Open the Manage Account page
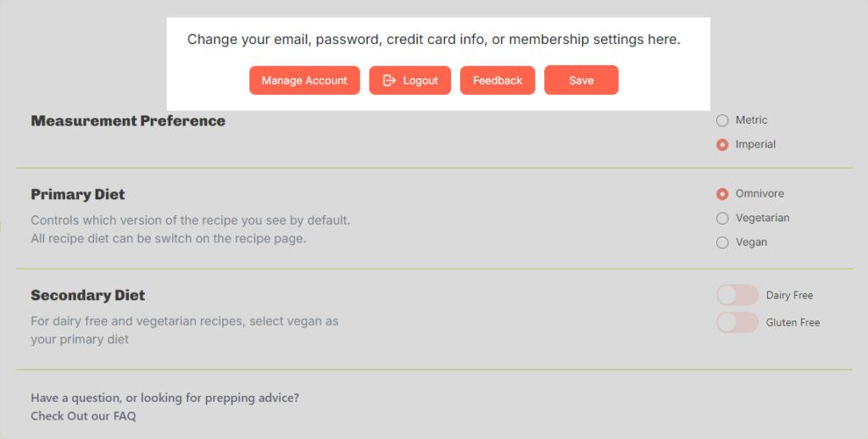This screenshot has width=868, height=439. [x=304, y=81]
